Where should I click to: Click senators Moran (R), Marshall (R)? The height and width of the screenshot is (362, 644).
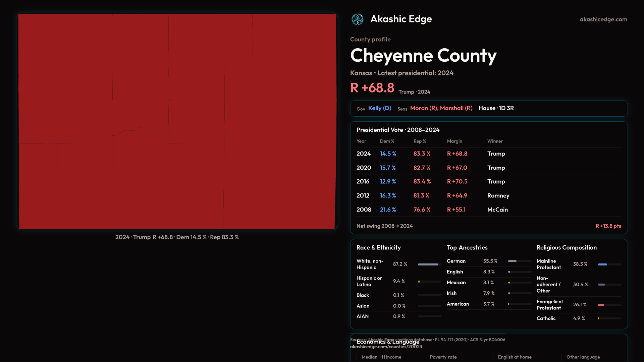pos(441,108)
